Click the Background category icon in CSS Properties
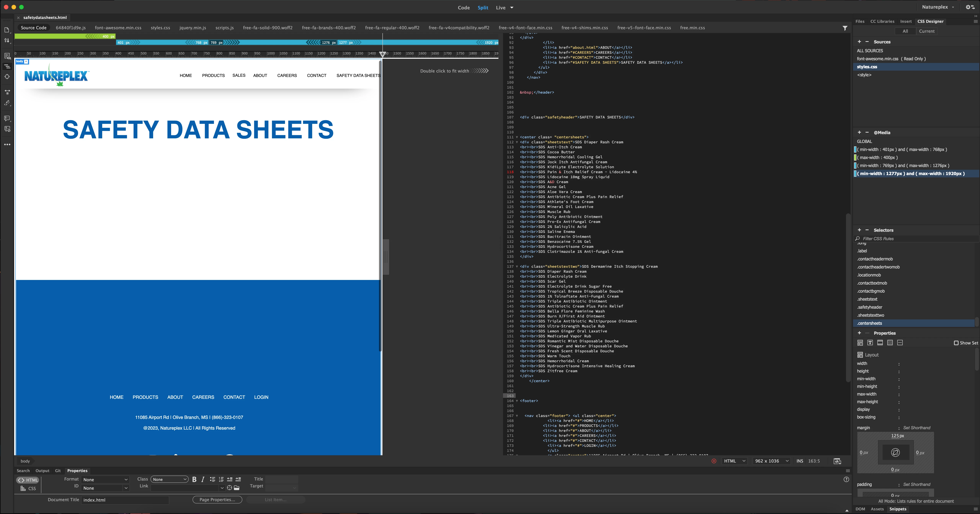This screenshot has width=980, height=514. 890,343
